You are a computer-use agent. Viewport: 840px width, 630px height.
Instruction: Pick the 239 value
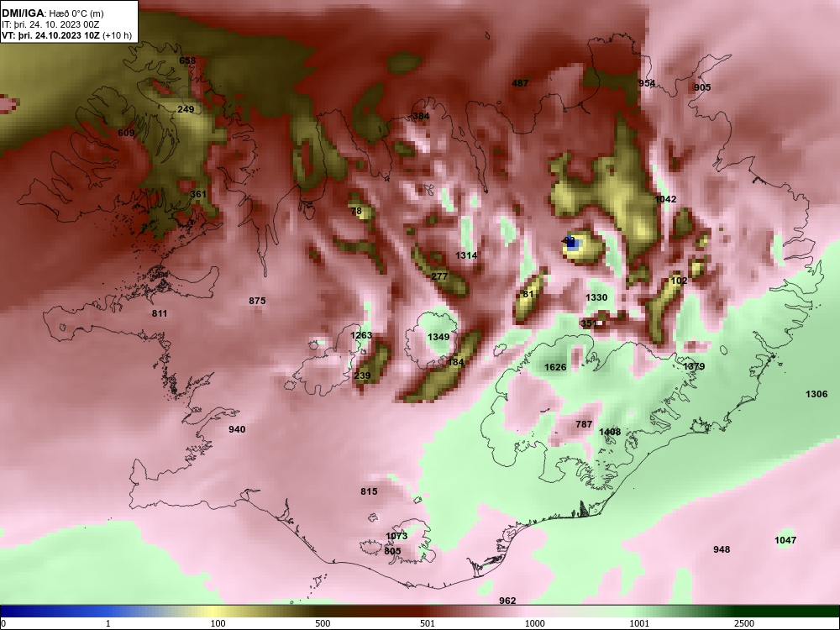(x=362, y=375)
